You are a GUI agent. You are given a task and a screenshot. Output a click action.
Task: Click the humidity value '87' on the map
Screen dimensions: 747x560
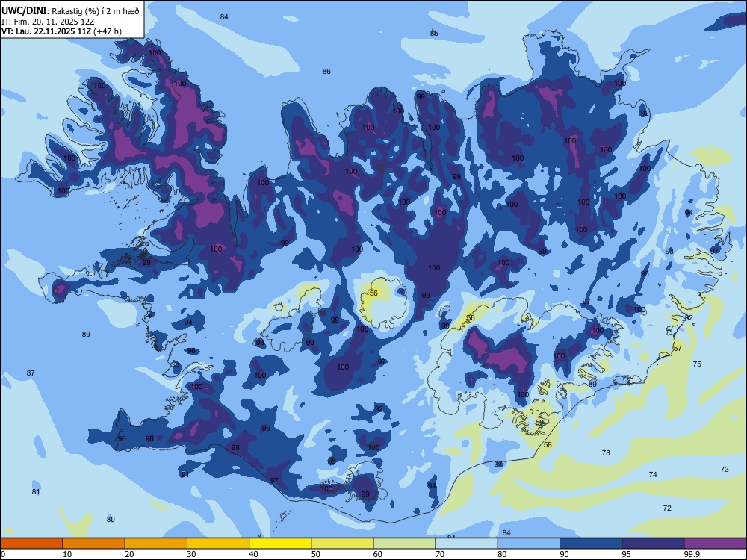[31, 373]
